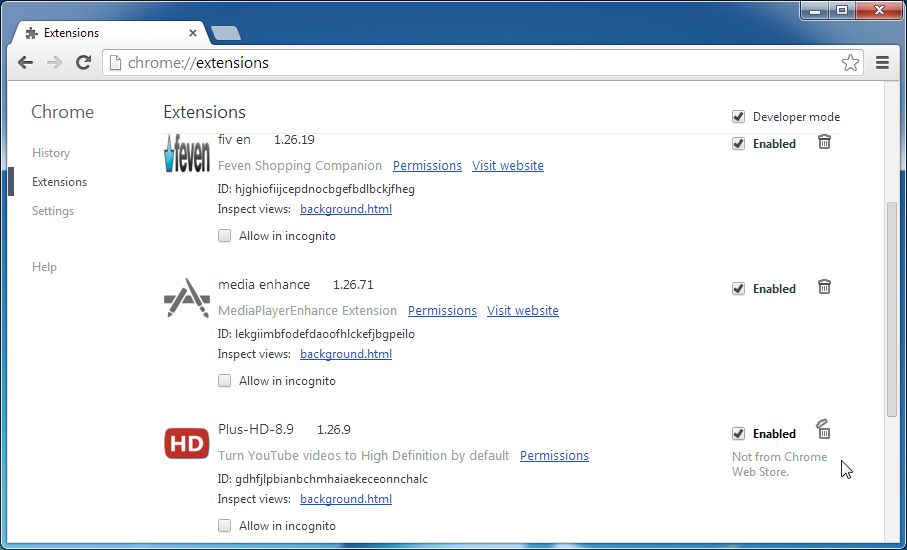Click the Plus-HD-8.9 extension name
The width and height of the screenshot is (907, 550).
click(256, 429)
